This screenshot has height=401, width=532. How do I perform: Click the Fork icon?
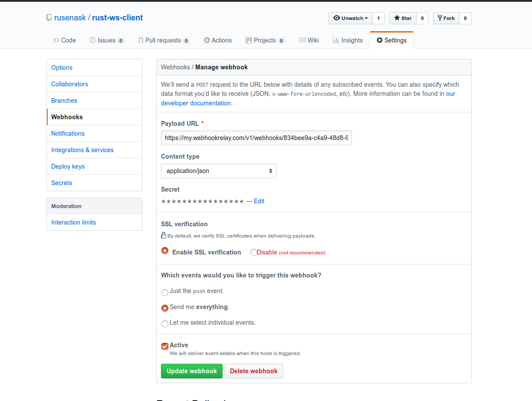440,18
